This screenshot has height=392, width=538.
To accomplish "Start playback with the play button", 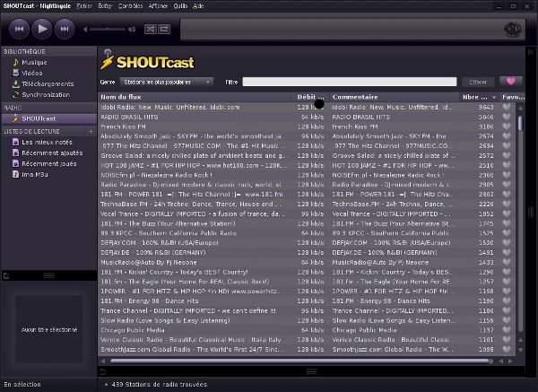I will coord(42,29).
